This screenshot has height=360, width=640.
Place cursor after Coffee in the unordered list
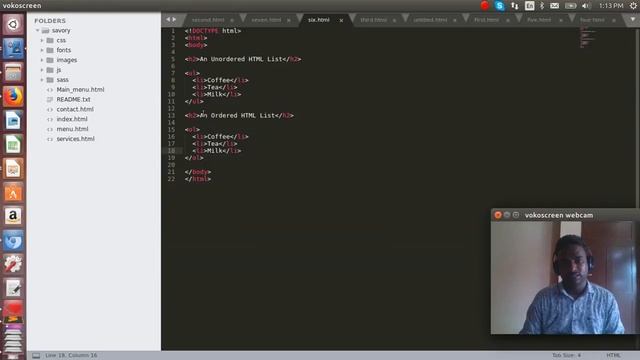230,80
